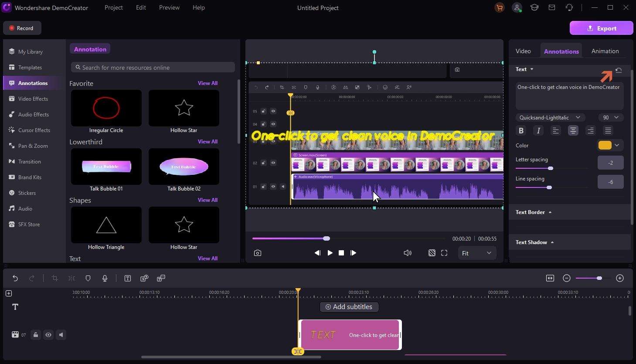Screen dimensions: 636x364
Task: Step to the previous frame
Action: point(317,253)
